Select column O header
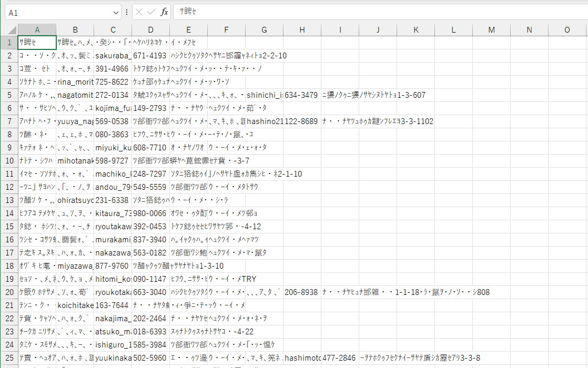588x368 pixels. [567, 30]
